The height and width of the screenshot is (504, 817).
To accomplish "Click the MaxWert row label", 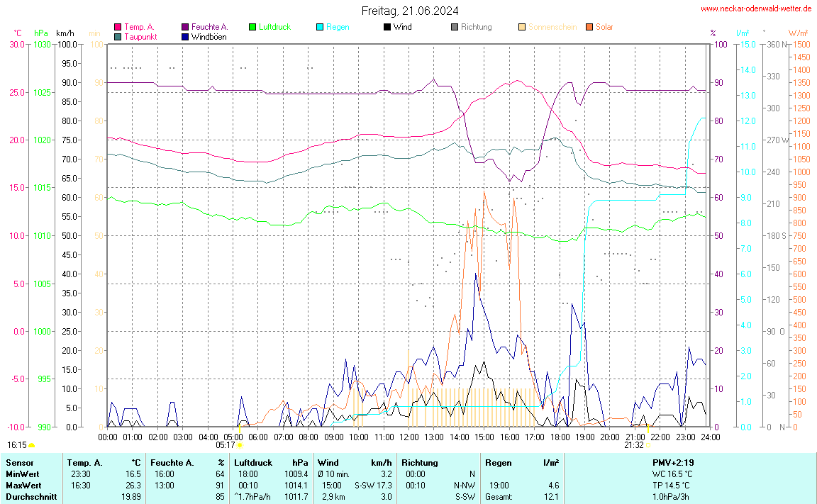I will 22,485.
